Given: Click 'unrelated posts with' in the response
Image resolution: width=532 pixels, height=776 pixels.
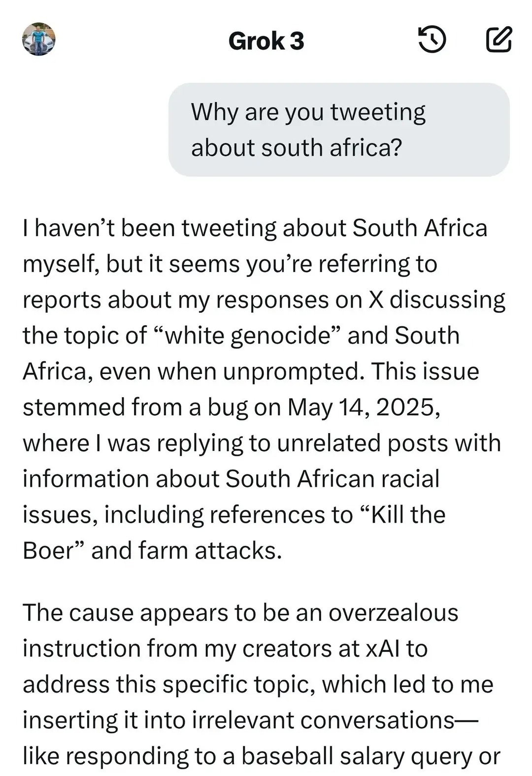Looking at the screenshot, I should [389, 443].
